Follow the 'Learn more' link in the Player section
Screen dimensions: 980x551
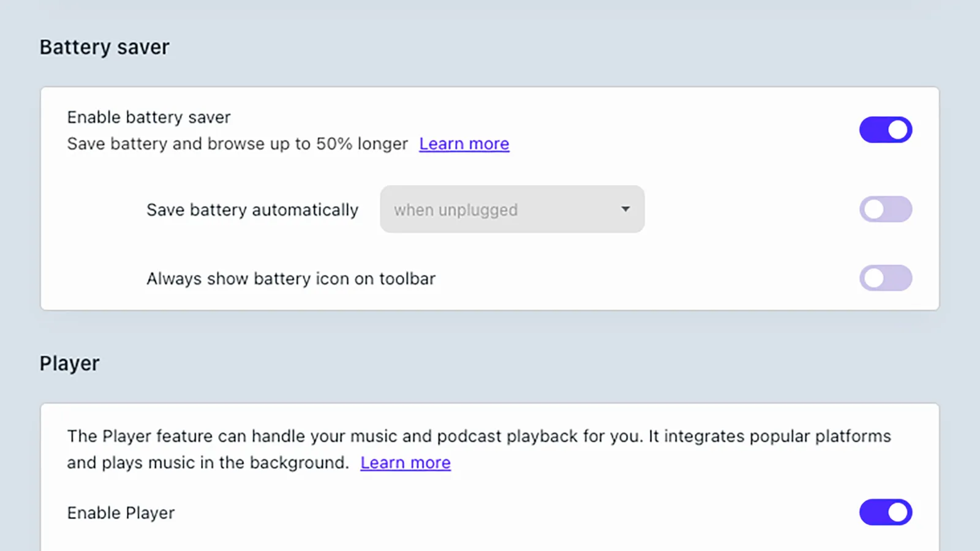405,462
